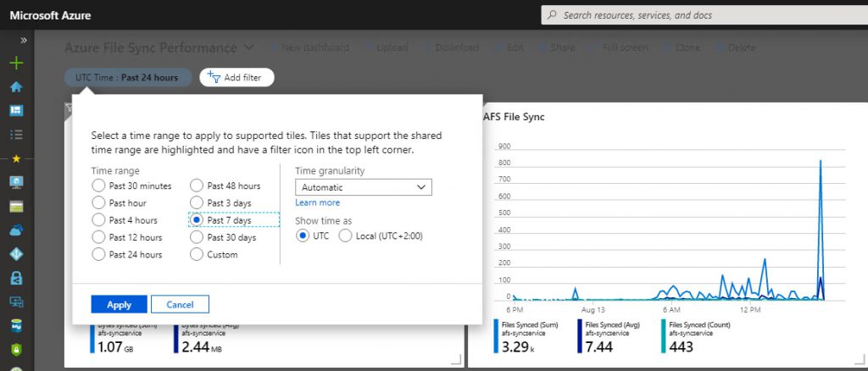
Task: Choose UTC for Show time as
Action: [x=303, y=236]
